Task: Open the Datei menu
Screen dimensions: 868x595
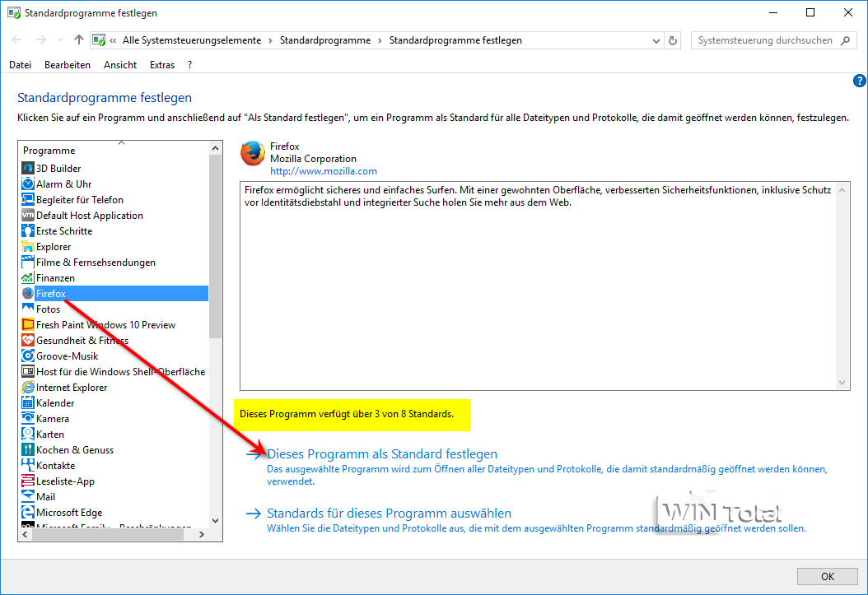Action: tap(20, 65)
